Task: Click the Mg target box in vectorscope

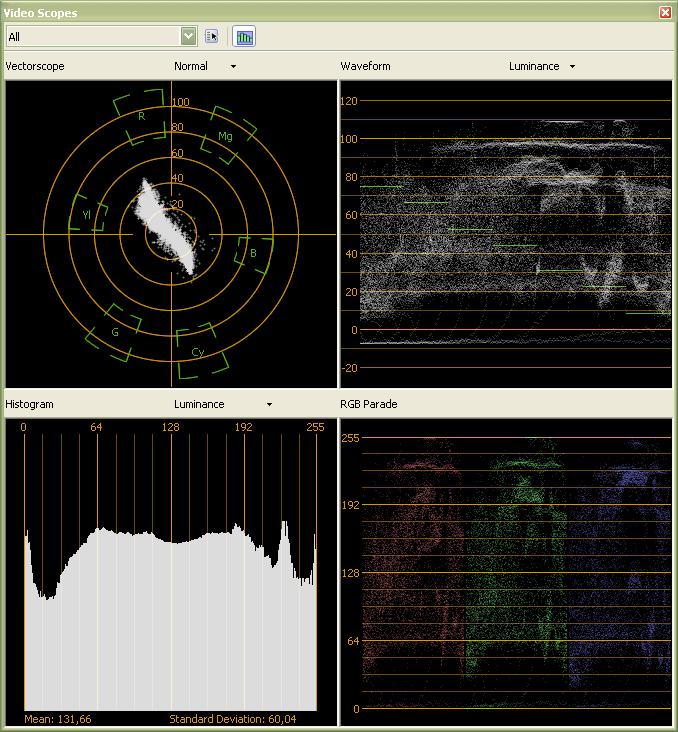Action: [x=229, y=135]
